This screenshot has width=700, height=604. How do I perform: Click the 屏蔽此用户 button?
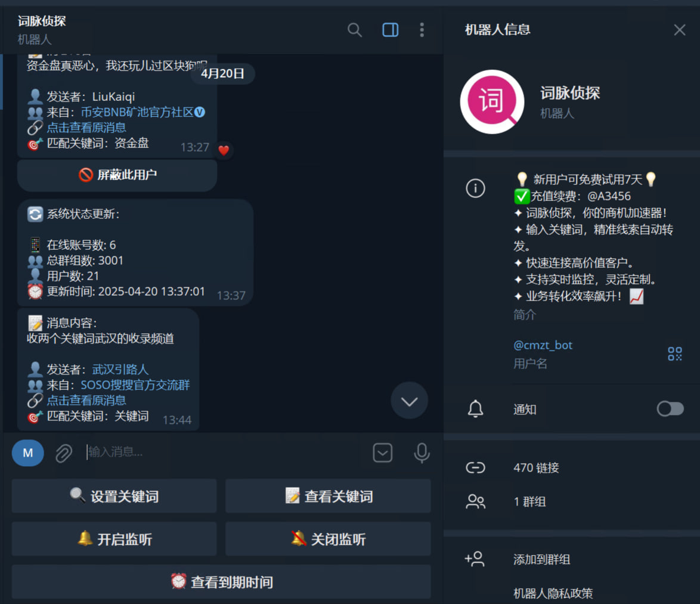click(x=117, y=175)
